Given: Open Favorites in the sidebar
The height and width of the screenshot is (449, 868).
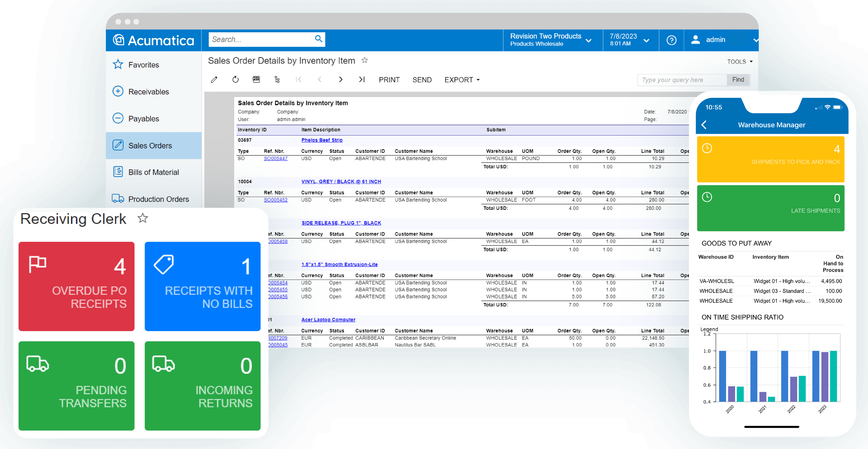Looking at the screenshot, I should 154,65.
